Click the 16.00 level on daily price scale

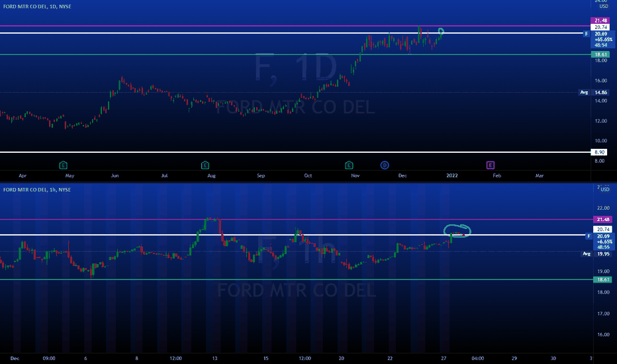[601, 81]
